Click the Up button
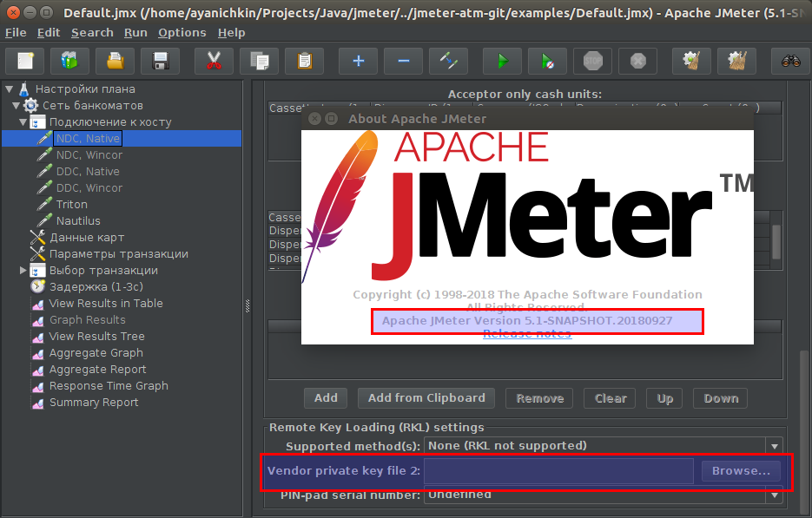The width and height of the screenshot is (812, 518). coord(664,398)
